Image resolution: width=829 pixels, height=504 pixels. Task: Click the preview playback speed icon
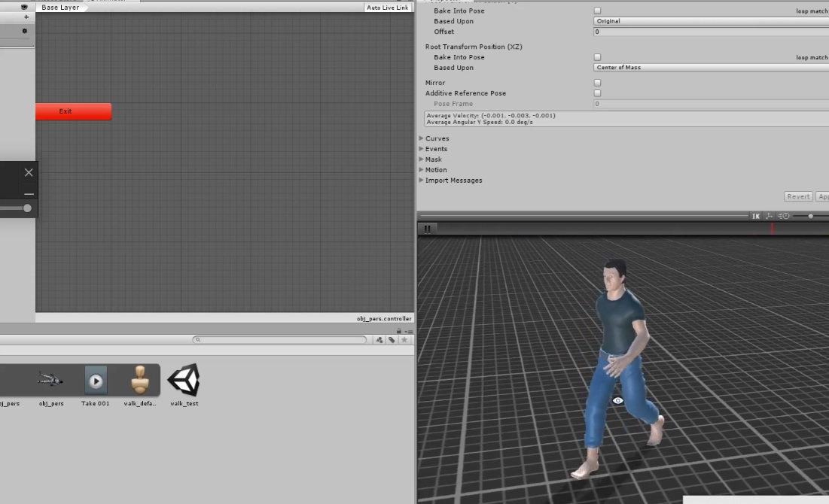coord(784,216)
